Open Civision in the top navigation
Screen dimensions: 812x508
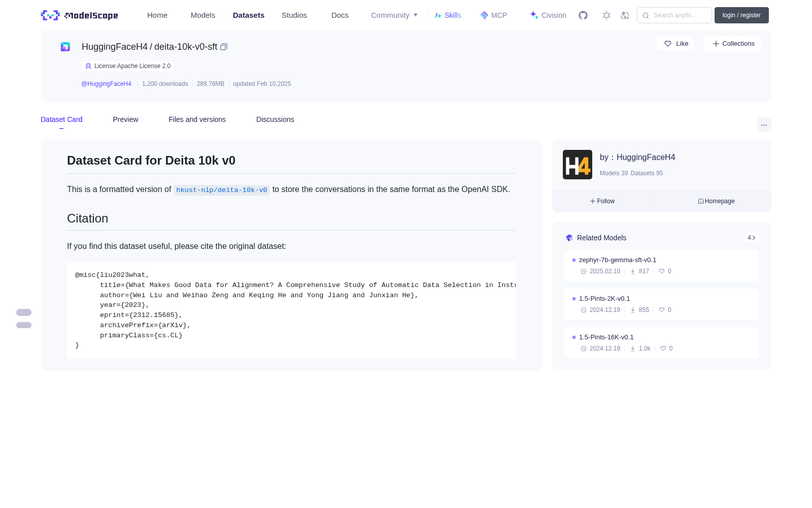(548, 15)
